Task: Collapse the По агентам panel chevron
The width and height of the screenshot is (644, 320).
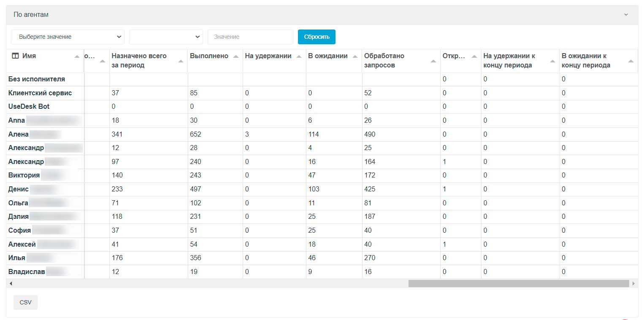Action: click(626, 15)
